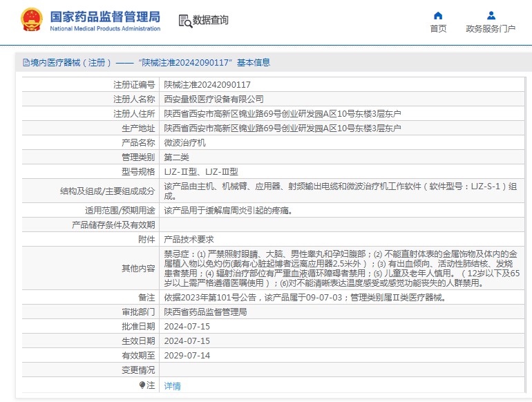
Task: Click 国家药品监督管理局 site title
Action: 105,17
